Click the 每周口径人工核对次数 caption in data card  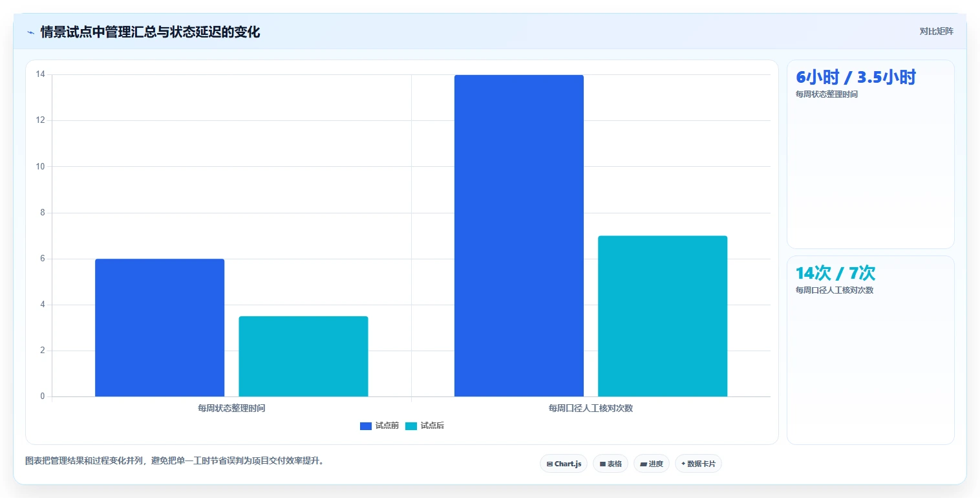pos(835,290)
